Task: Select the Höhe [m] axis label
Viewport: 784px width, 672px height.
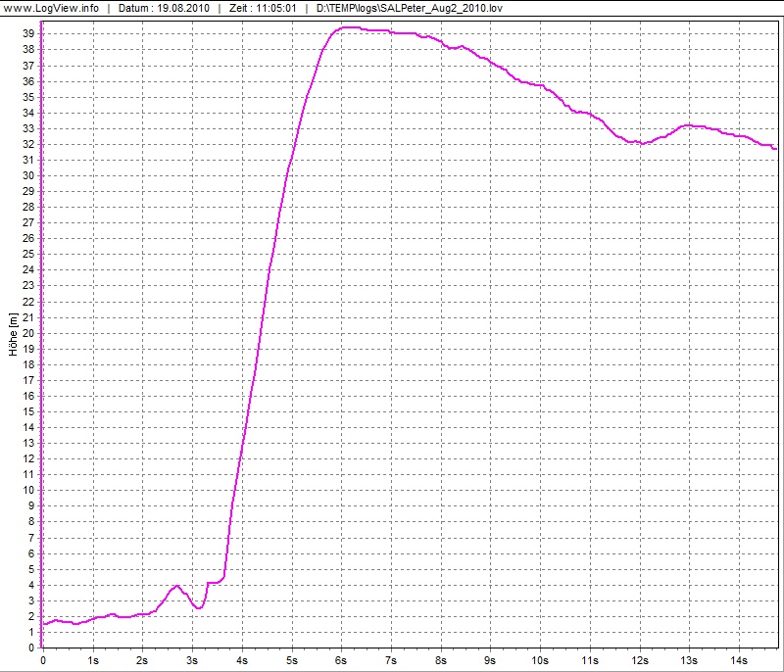Action: 11,334
